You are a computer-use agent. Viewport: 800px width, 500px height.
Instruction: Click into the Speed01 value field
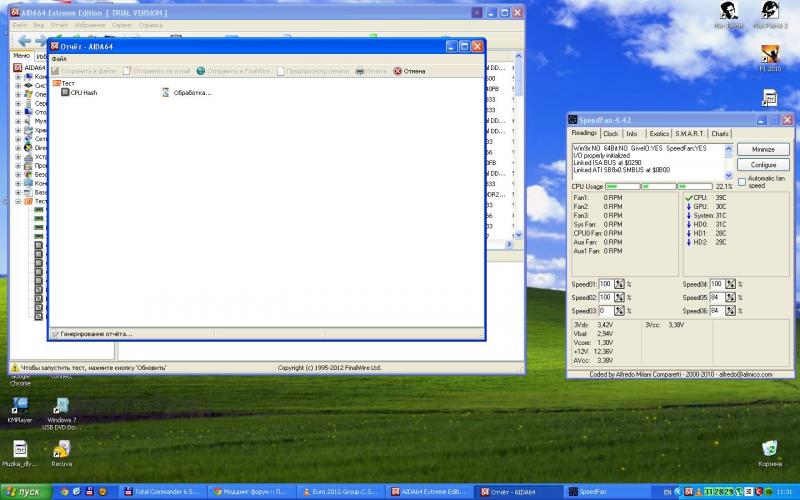(606, 284)
